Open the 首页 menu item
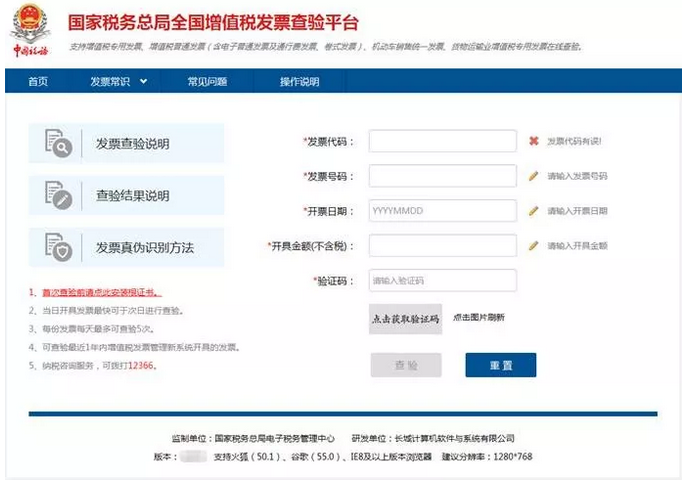682x481 pixels. coord(38,81)
